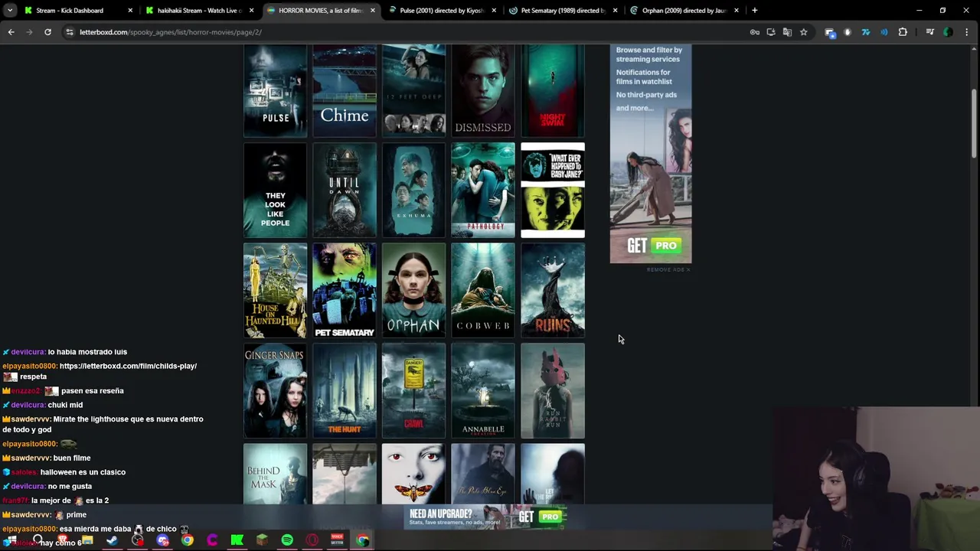
Task: Open The Ruins poster
Action: (x=553, y=290)
